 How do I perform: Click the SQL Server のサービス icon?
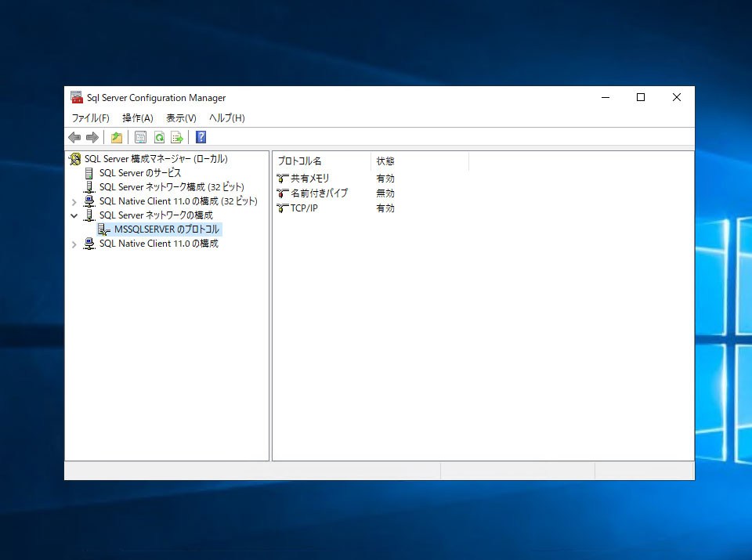click(89, 173)
